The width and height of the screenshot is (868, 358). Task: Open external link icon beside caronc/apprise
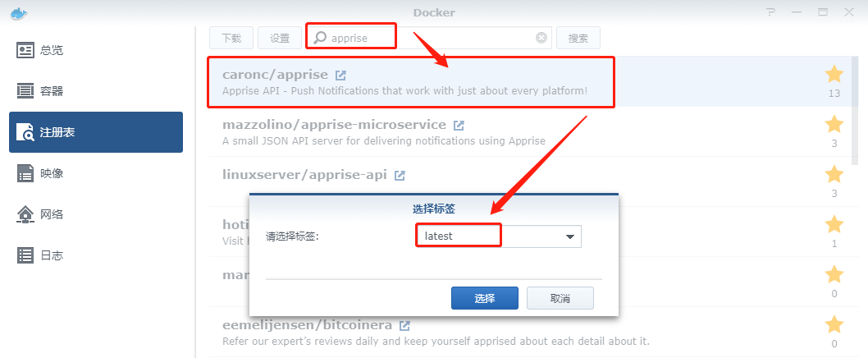[341, 75]
